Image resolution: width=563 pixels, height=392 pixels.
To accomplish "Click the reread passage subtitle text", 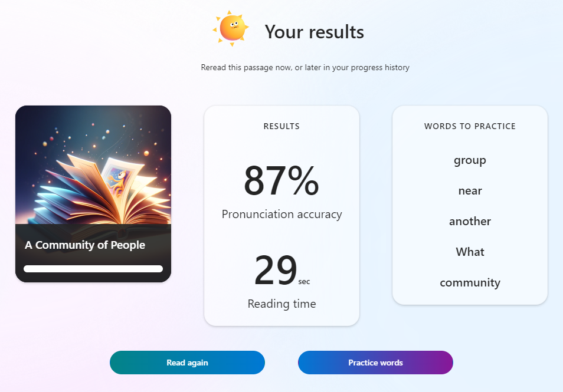I will 305,67.
